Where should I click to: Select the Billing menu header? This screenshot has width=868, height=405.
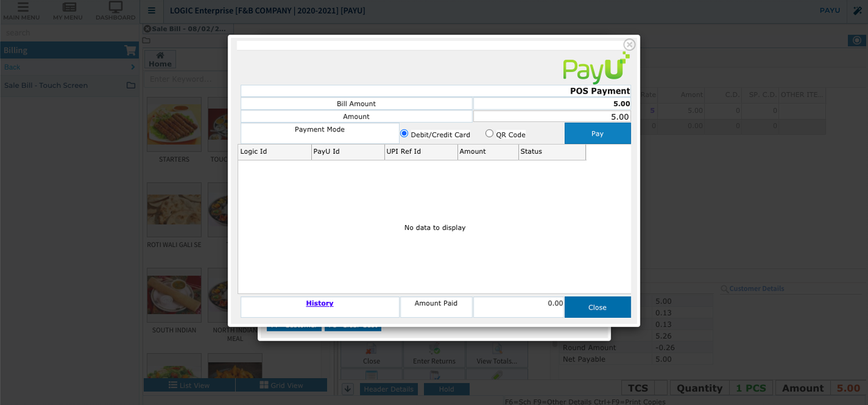coord(69,50)
